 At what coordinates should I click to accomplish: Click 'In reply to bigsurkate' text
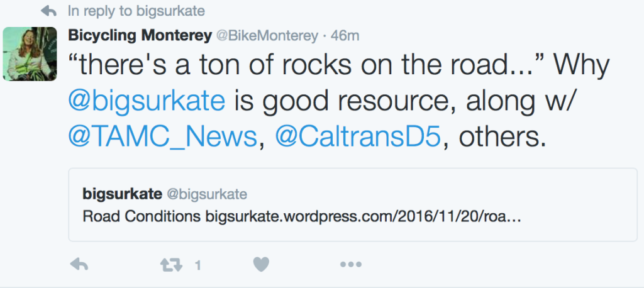[x=136, y=11]
